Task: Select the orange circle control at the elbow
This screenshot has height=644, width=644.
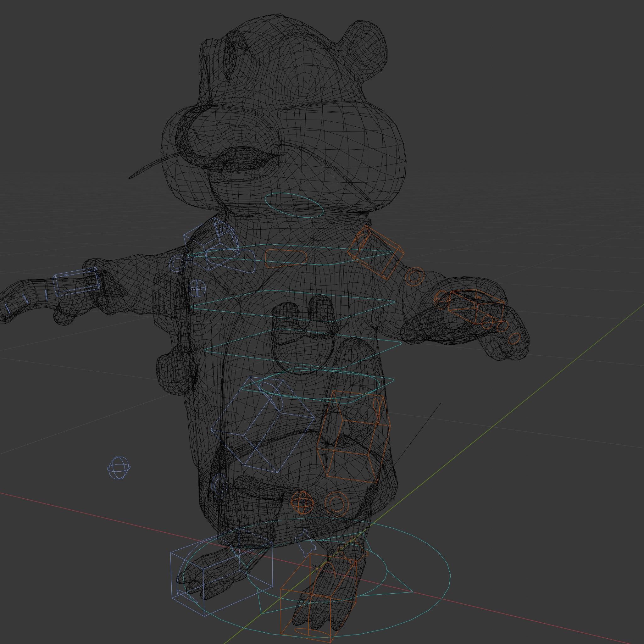Action: click(x=415, y=277)
